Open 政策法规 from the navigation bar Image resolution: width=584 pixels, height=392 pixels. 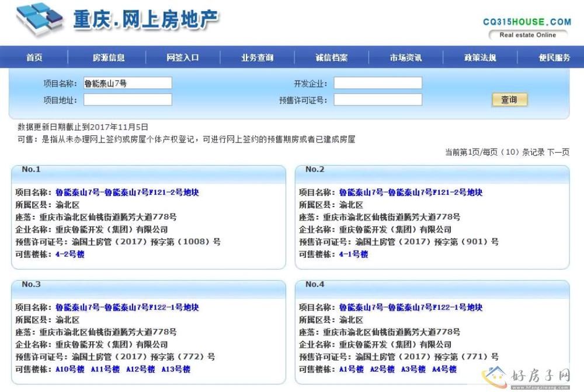tap(480, 58)
